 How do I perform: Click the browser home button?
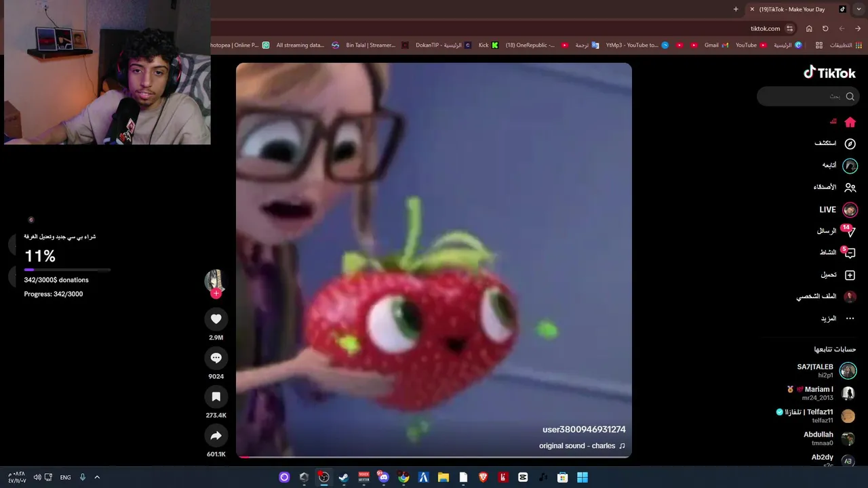809,28
